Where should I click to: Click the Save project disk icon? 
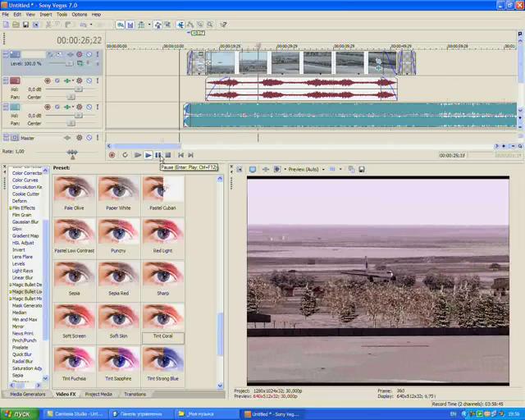click(x=25, y=25)
